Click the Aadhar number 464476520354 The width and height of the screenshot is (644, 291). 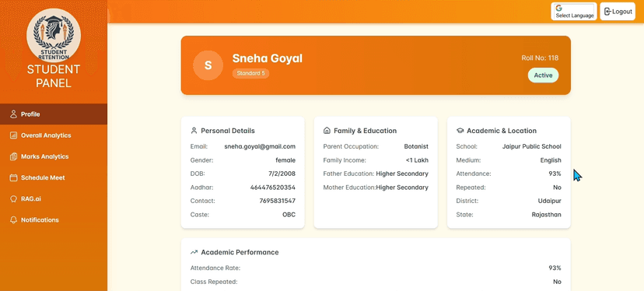(x=273, y=188)
